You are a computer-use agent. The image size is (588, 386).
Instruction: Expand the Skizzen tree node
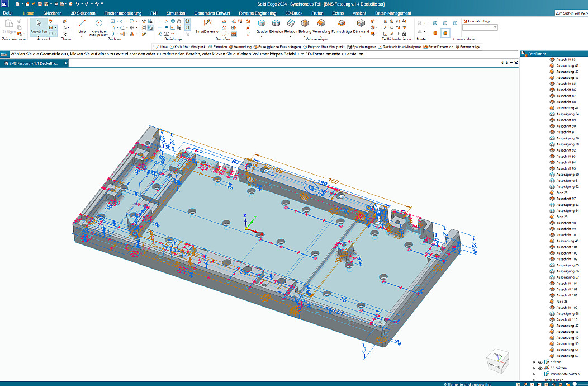534,362
